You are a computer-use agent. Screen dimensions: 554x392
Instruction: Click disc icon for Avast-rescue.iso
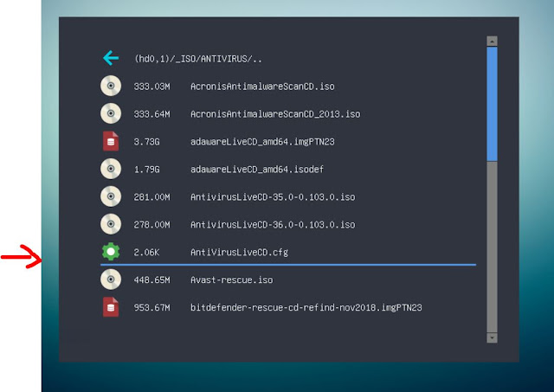(x=111, y=279)
